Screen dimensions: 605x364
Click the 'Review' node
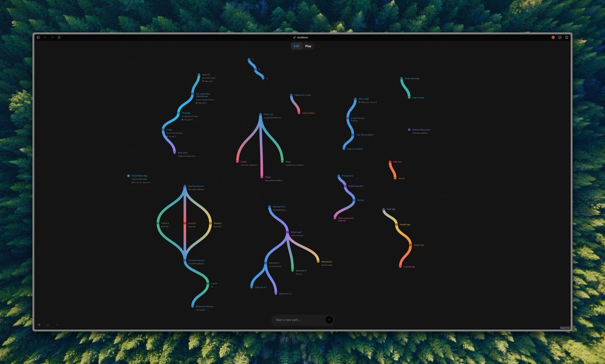354,200
